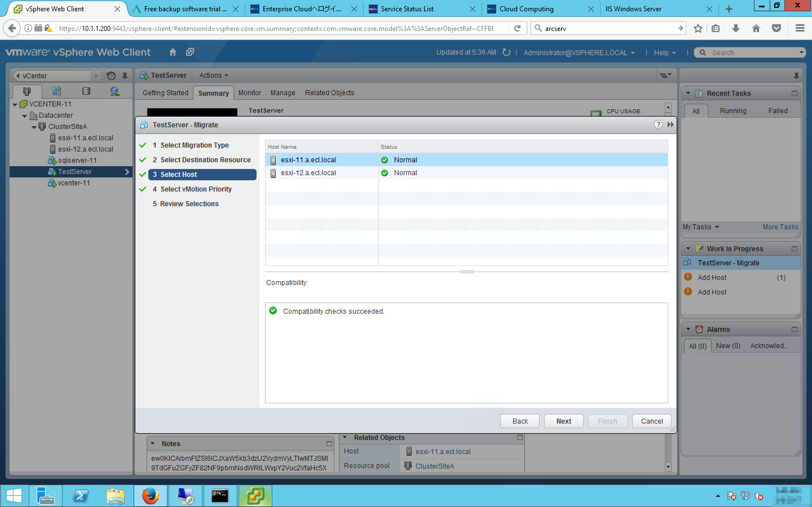Viewport: 812px width, 507px height.
Task: Click the refresh icon beside the update time
Action: coord(506,52)
